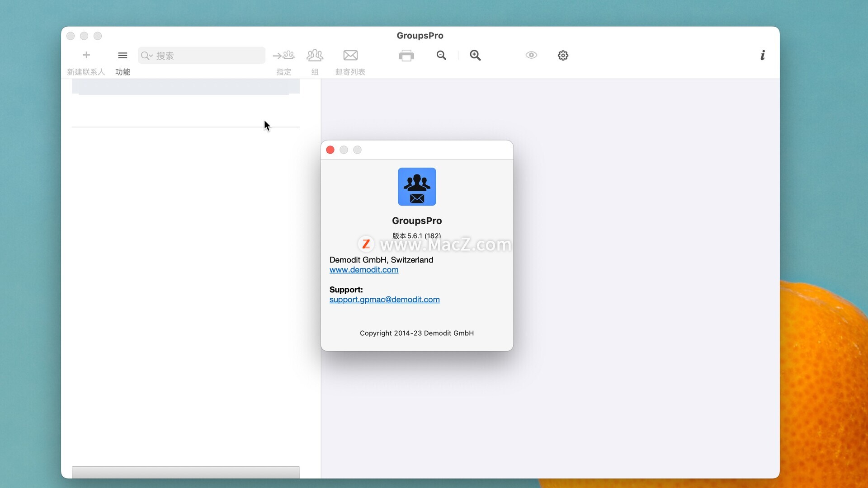
Task: Open the www.demodit.com link
Action: [x=364, y=270]
